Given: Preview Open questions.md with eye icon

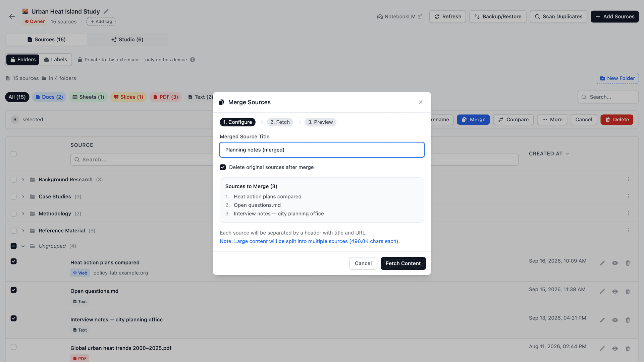Looking at the screenshot, I should [615, 292].
